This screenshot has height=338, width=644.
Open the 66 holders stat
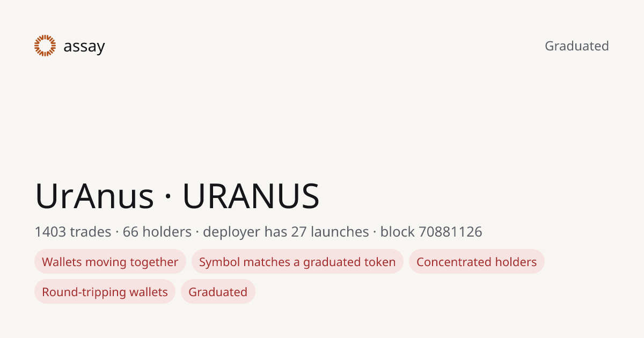point(157,232)
